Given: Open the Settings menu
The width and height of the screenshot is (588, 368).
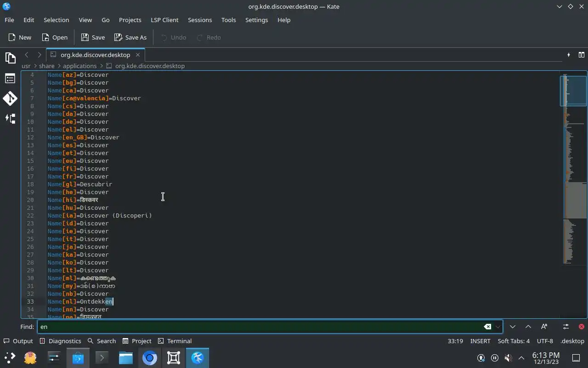Looking at the screenshot, I should 256,20.
